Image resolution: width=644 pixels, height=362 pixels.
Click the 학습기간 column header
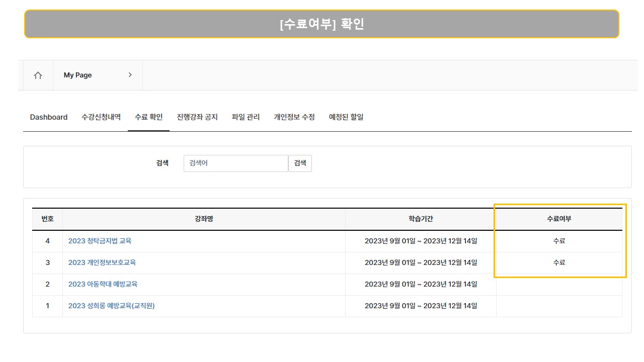tap(421, 219)
